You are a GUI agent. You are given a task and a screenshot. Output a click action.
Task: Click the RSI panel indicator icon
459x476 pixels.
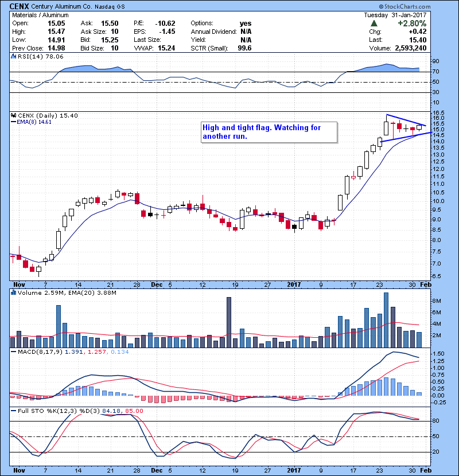(13, 56)
